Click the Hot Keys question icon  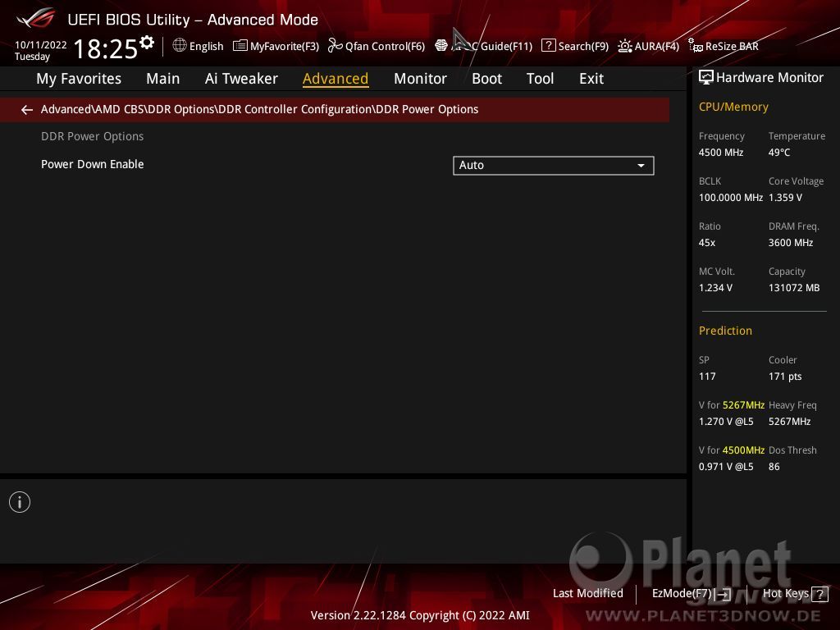click(819, 594)
